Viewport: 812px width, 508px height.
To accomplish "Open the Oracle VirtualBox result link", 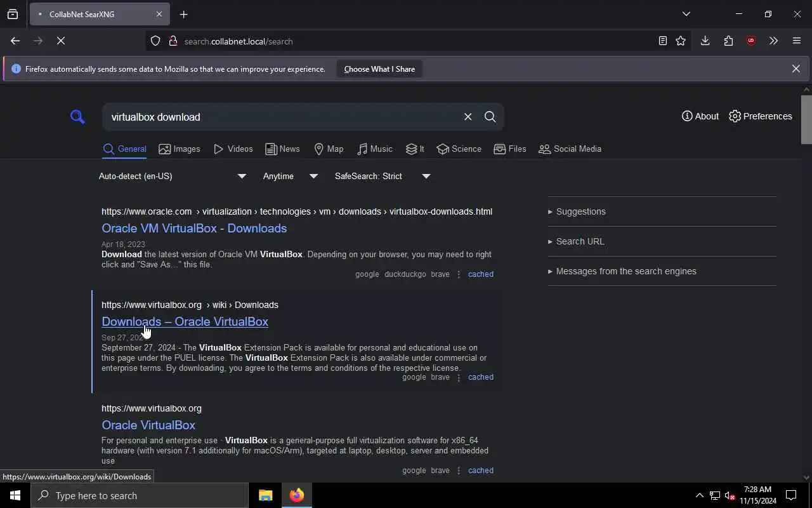I will click(x=148, y=425).
